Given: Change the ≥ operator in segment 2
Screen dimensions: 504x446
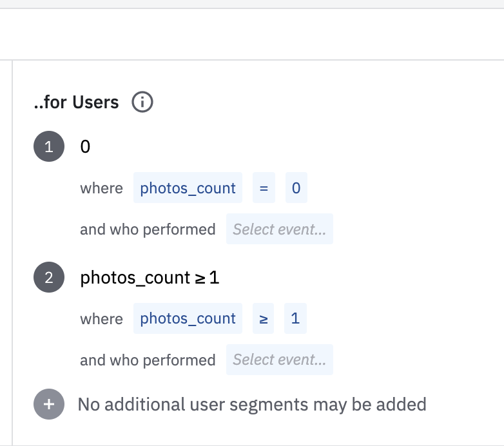Looking at the screenshot, I should click(x=263, y=318).
